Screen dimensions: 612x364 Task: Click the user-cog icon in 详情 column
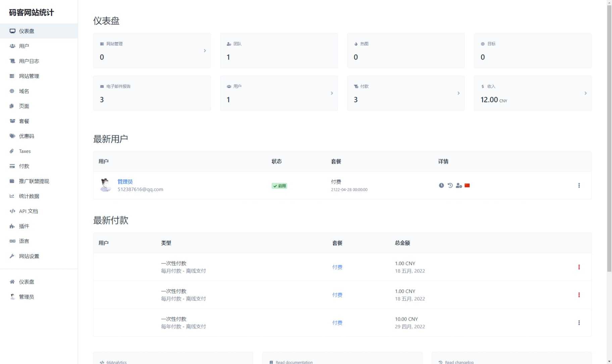(459, 185)
